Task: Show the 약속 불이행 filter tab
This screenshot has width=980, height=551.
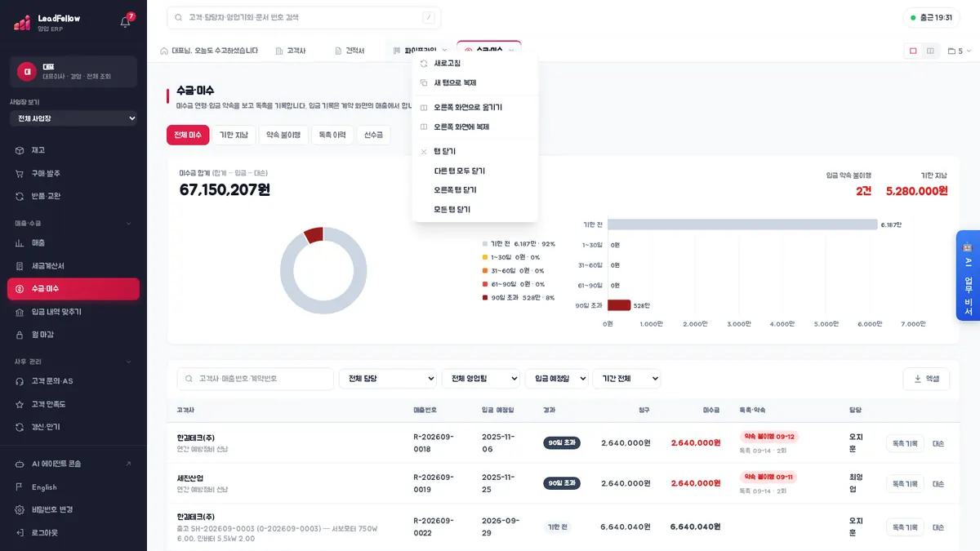Action: (283, 135)
